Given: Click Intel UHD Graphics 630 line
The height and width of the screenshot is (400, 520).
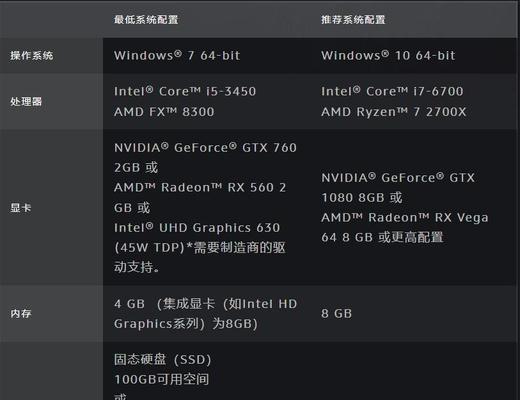Looking at the screenshot, I should point(197,228).
